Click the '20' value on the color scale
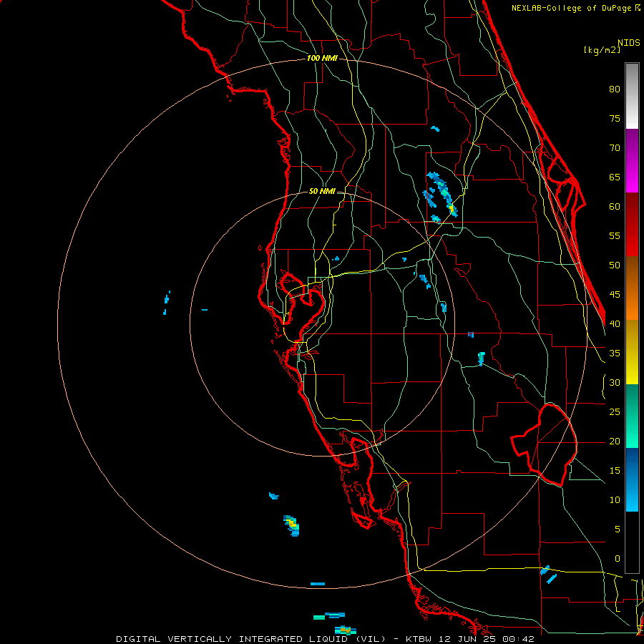The image size is (644, 644). point(615,441)
